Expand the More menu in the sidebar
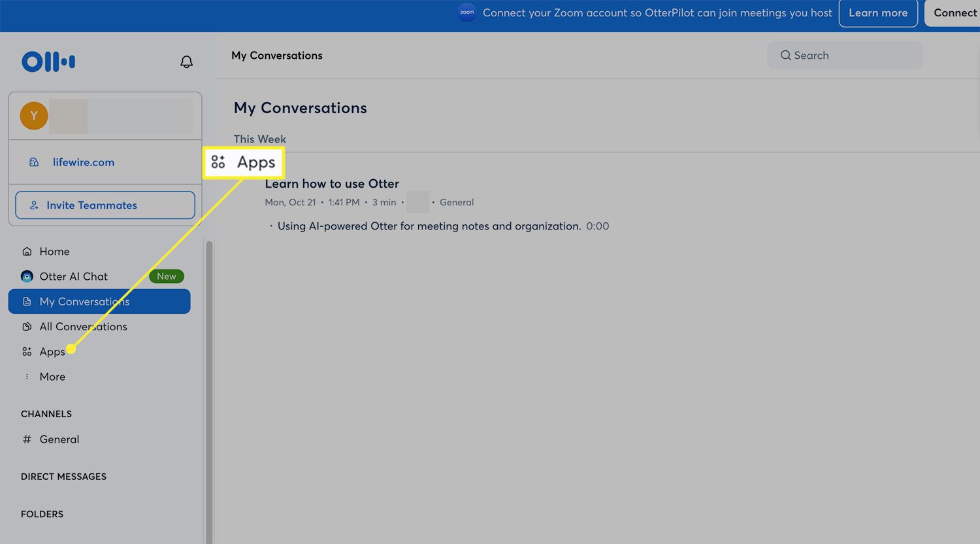 [52, 377]
